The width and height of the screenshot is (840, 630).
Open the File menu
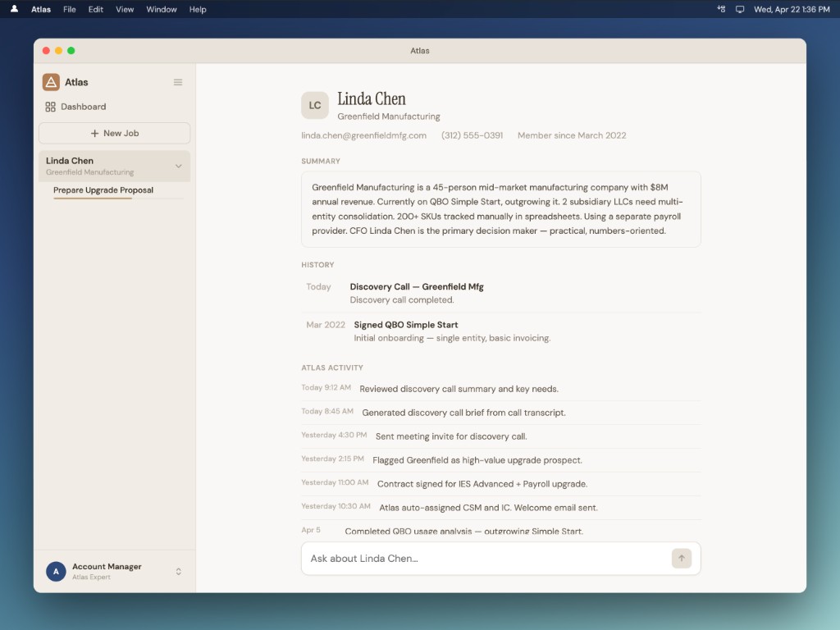pyautogui.click(x=70, y=9)
